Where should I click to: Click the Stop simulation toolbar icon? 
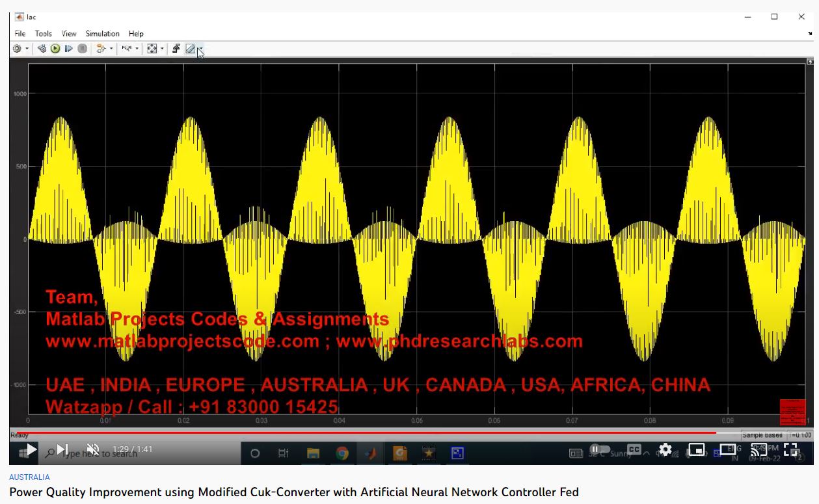tap(82, 49)
